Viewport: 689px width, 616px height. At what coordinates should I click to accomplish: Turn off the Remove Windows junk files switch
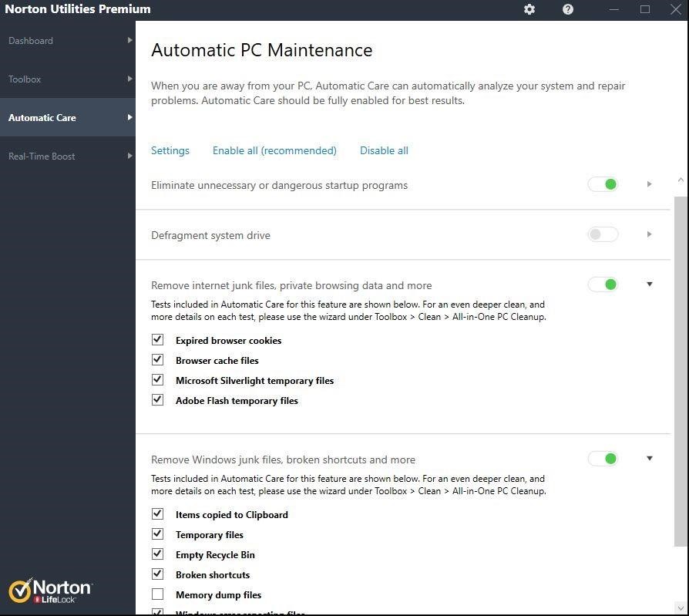point(603,458)
